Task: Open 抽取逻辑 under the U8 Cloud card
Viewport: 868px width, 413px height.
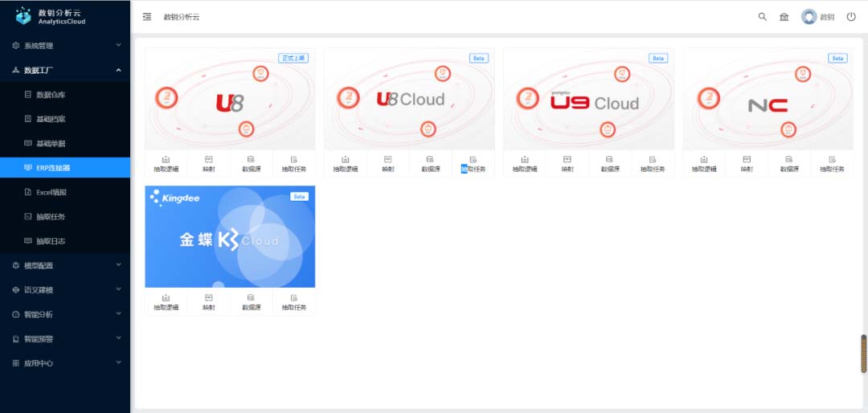Action: click(x=346, y=164)
